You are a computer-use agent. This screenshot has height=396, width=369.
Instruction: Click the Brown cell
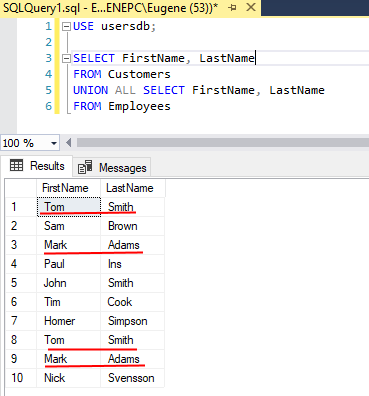click(132, 226)
